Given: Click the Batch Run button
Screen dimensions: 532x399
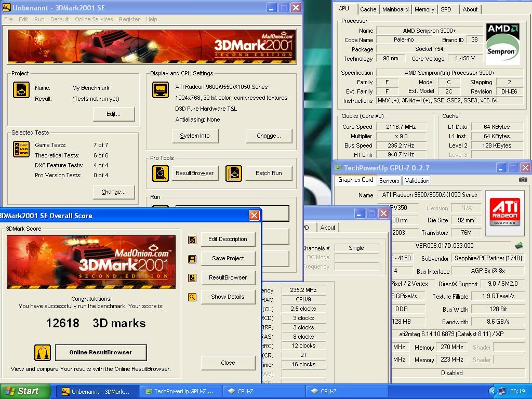Looking at the screenshot, I should point(269,173).
